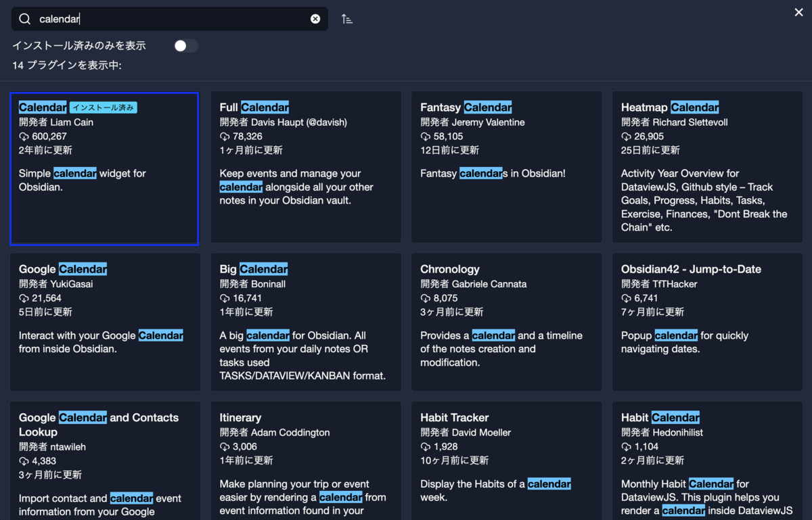
Task: Click developer name 'Gabriele Cannata'
Action: (489, 284)
